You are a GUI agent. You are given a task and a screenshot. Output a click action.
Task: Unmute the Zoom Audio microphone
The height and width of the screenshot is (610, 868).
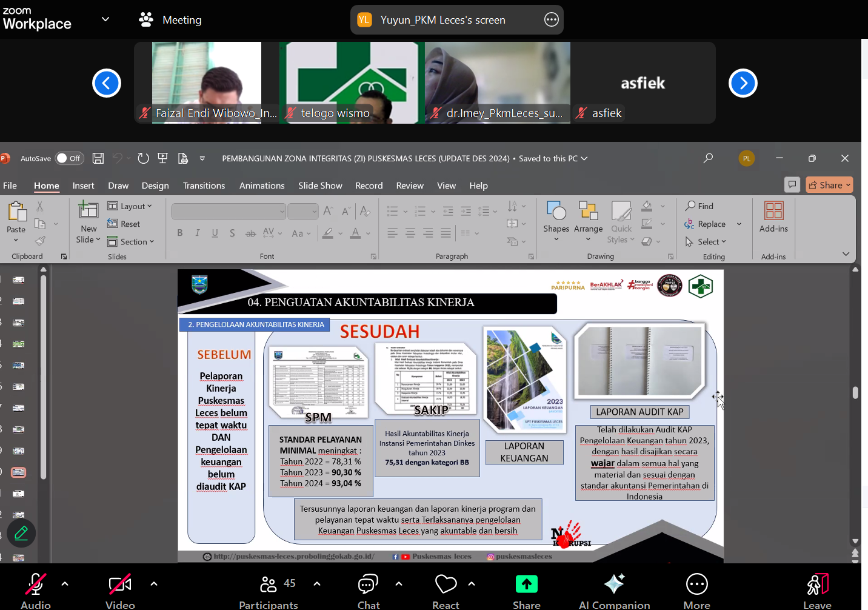36,585
